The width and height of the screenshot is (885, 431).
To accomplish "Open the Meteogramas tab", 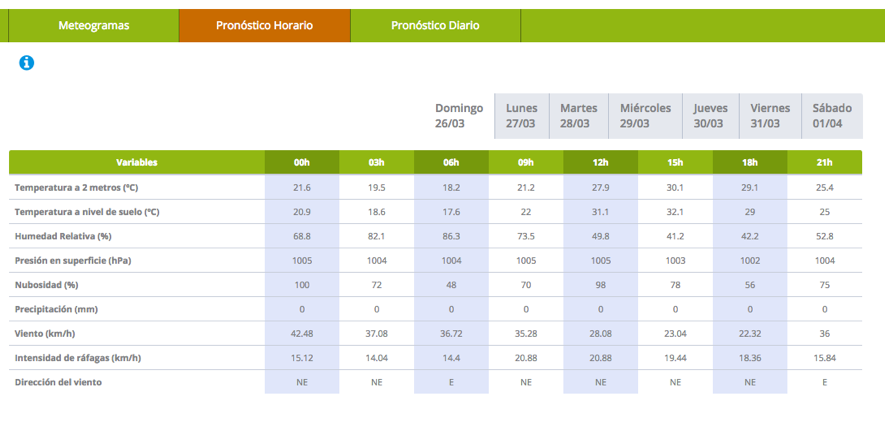I will (94, 25).
